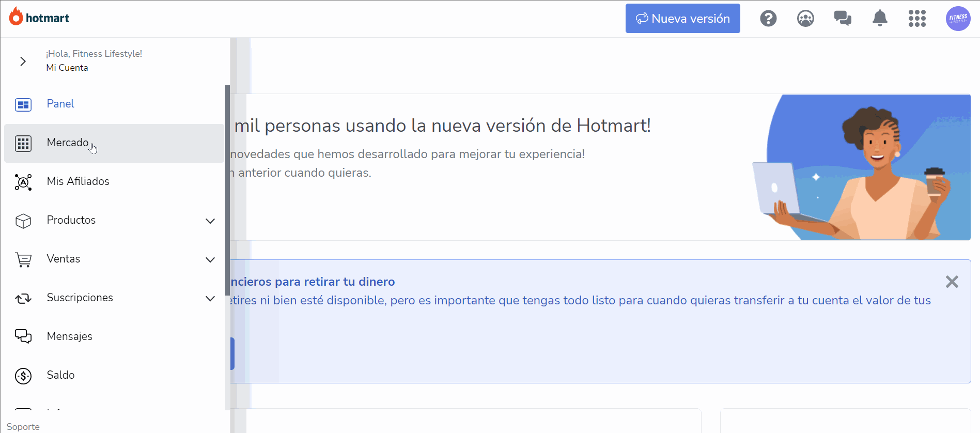The width and height of the screenshot is (980, 433).
Task: Open the Fitness profile avatar
Action: tap(958, 19)
